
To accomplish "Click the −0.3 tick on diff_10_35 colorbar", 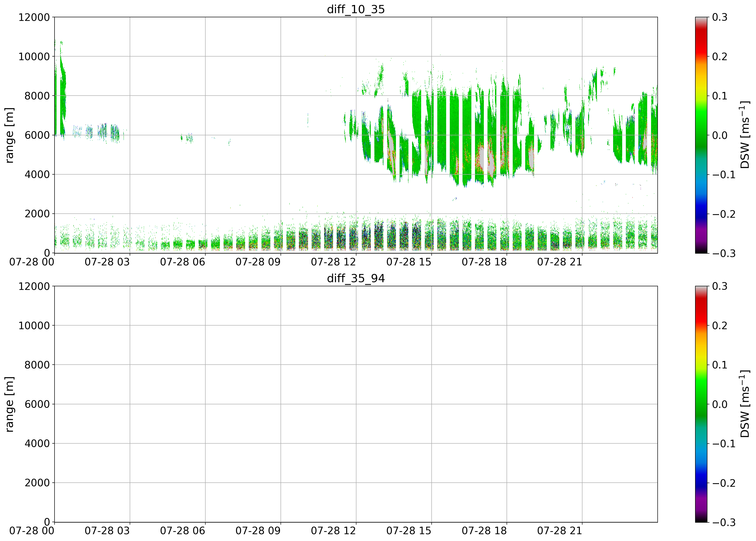I will (724, 253).
